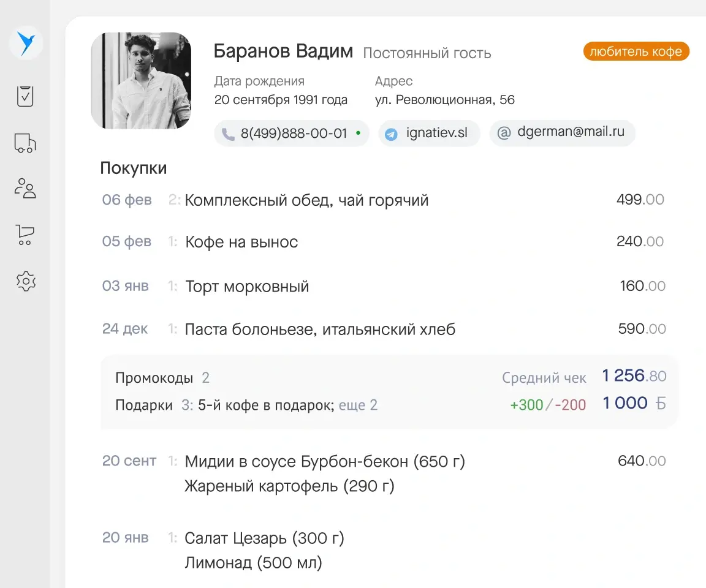Open the Мидии в соусе Бурбон-бекон order
The image size is (706, 588).
(325, 461)
